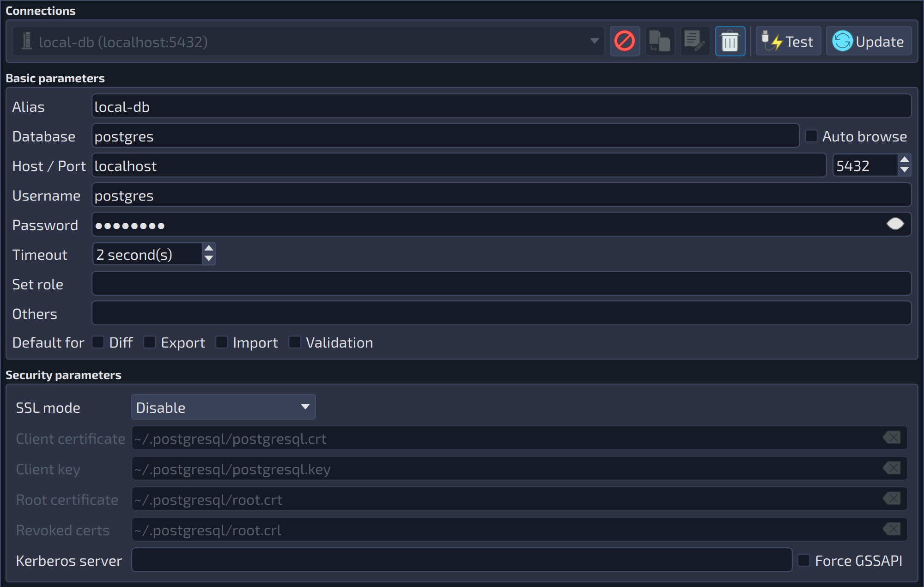Enable the Force GSSAPI checkbox
Viewport: 924px width, 587px height.
coord(804,560)
